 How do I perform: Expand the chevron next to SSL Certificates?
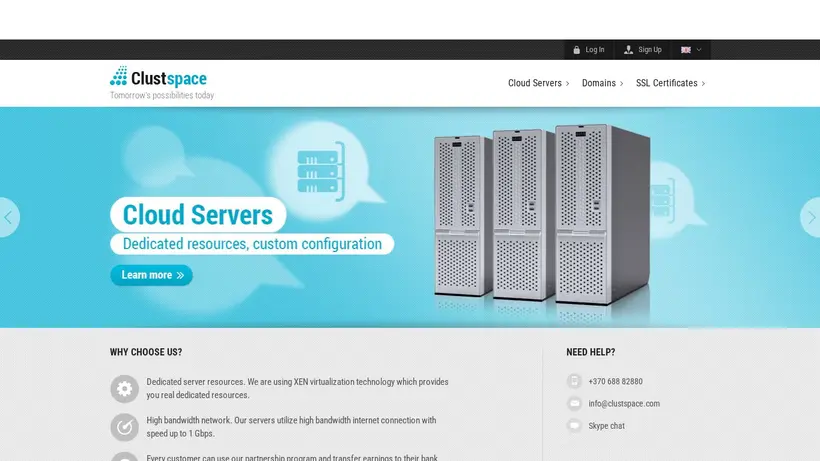(703, 84)
